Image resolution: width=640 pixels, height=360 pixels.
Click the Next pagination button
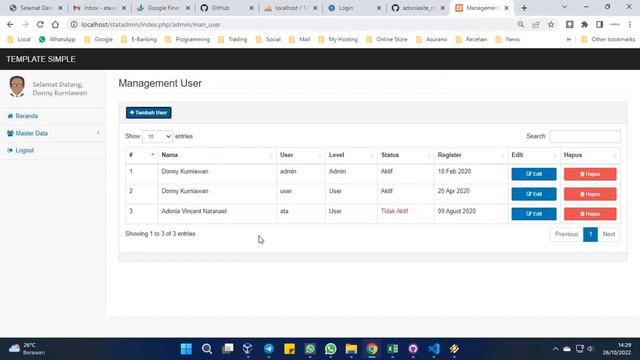click(609, 234)
